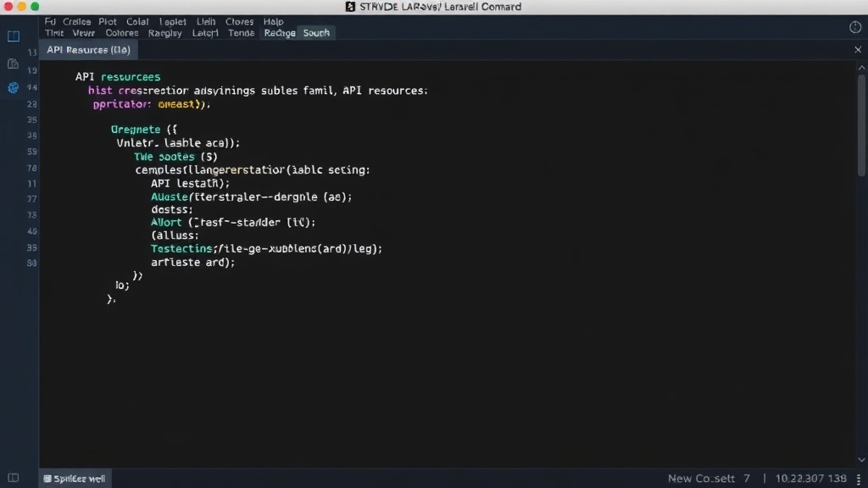The width and height of the screenshot is (868, 488).
Task: Open the Laplet menu
Action: click(x=173, y=21)
